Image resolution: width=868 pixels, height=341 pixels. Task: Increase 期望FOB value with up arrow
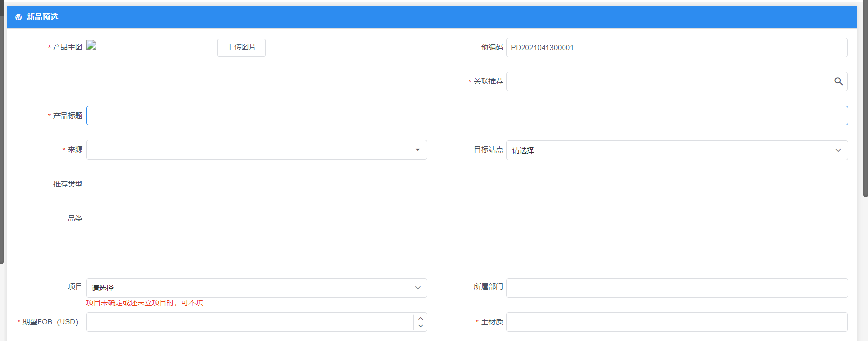pyautogui.click(x=421, y=318)
